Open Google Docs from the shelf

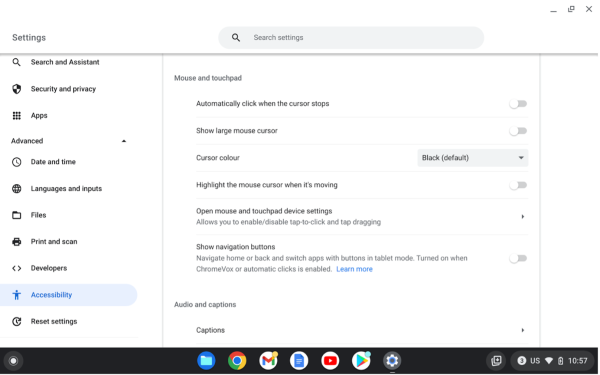(299, 361)
